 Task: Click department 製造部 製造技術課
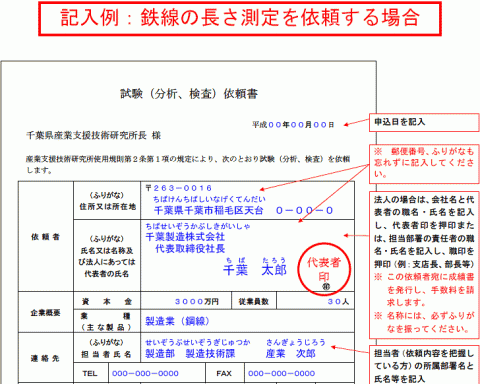[x=190, y=354]
